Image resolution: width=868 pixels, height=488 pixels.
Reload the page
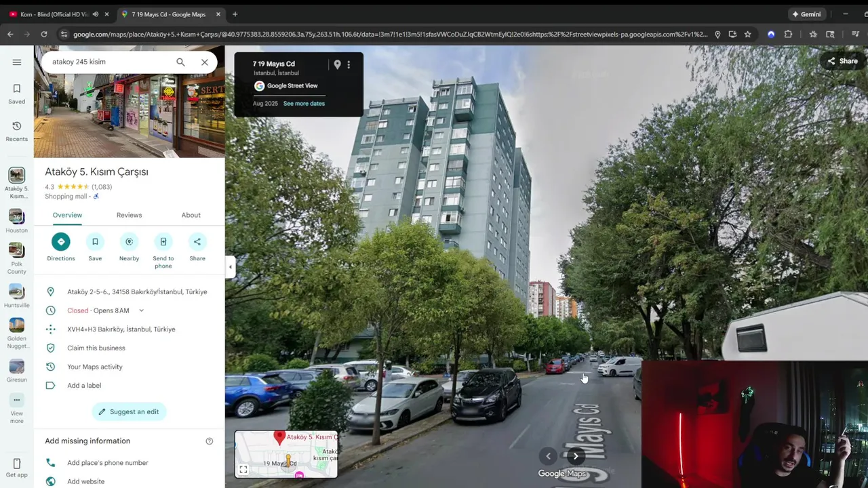tap(44, 34)
